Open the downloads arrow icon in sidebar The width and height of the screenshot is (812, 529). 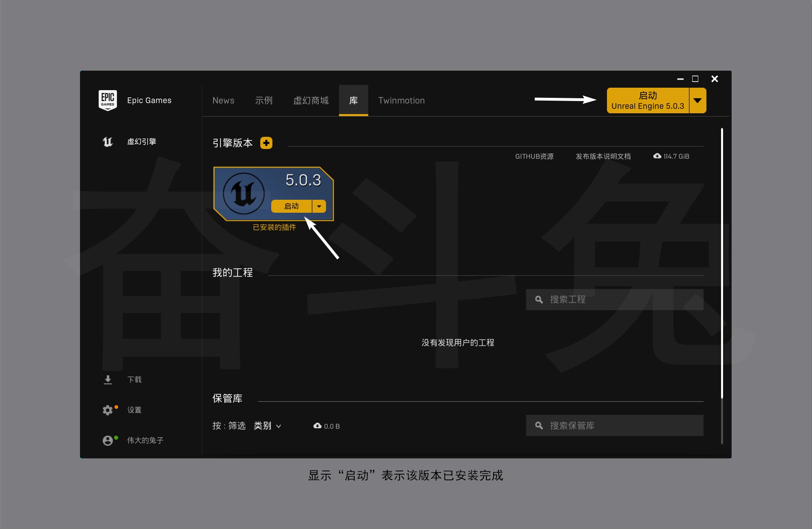[108, 380]
